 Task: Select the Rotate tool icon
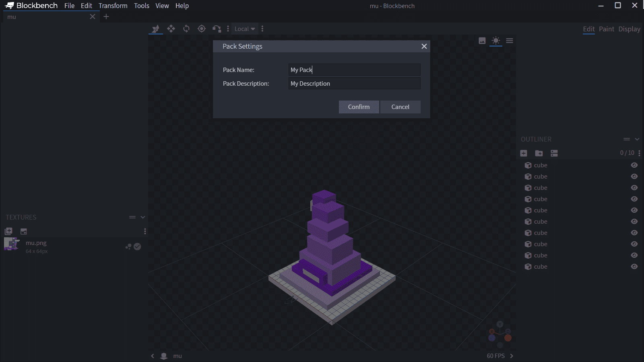186,29
